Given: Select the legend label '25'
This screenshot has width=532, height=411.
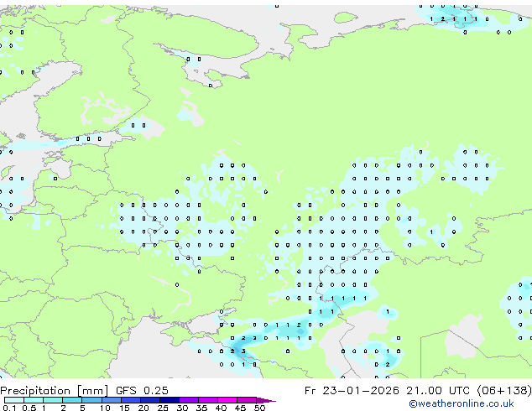Looking at the screenshot, I should point(163,408).
